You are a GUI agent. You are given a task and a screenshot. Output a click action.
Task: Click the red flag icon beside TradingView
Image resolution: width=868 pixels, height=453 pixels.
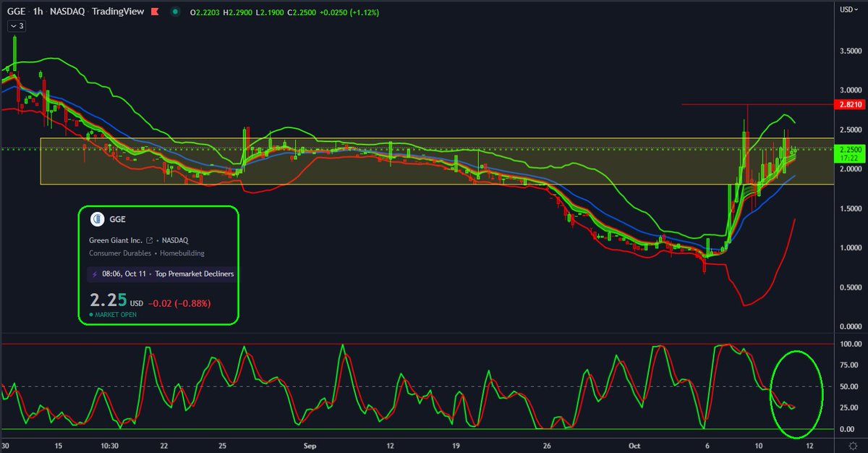point(153,13)
